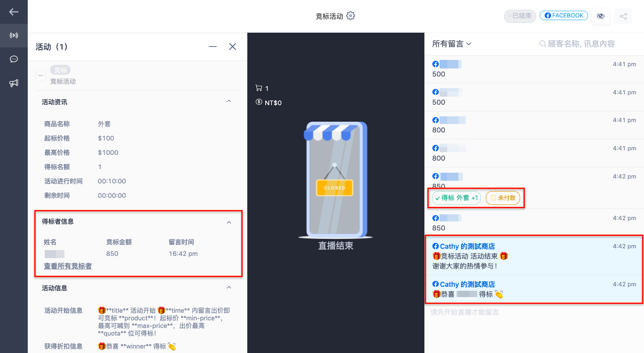Select the first 500 comment at 4:41 pm
The image size is (644, 353).
(x=534, y=69)
